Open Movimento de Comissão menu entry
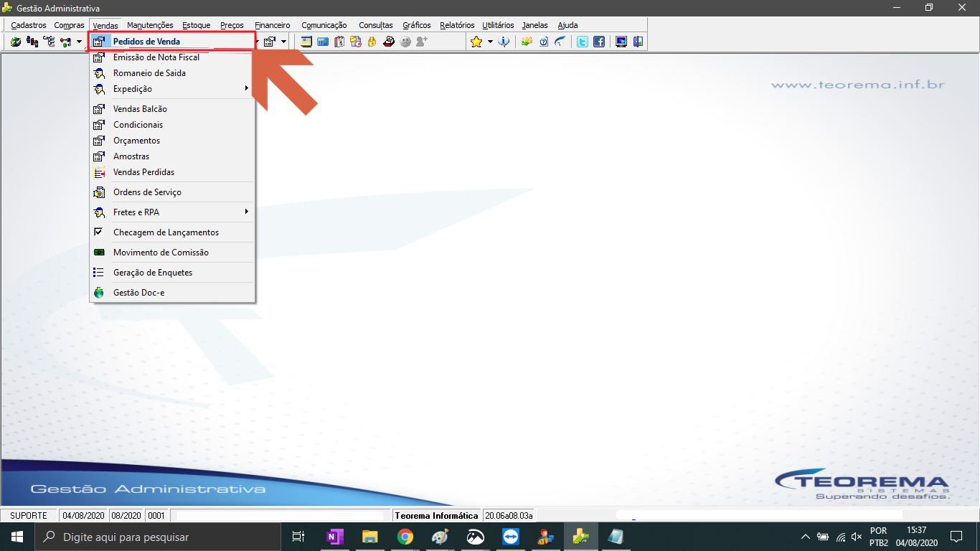Image resolution: width=980 pixels, height=551 pixels. pyautogui.click(x=172, y=253)
